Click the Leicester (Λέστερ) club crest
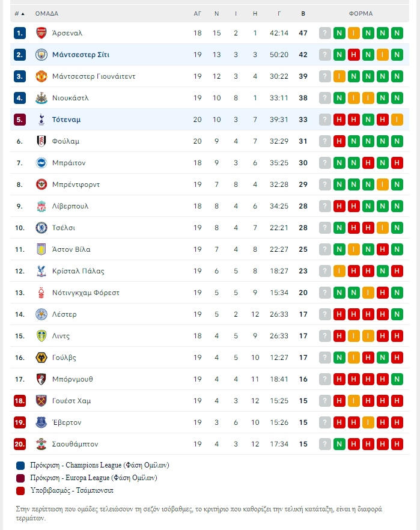Screen dimensions: 420x530 click(x=41, y=314)
